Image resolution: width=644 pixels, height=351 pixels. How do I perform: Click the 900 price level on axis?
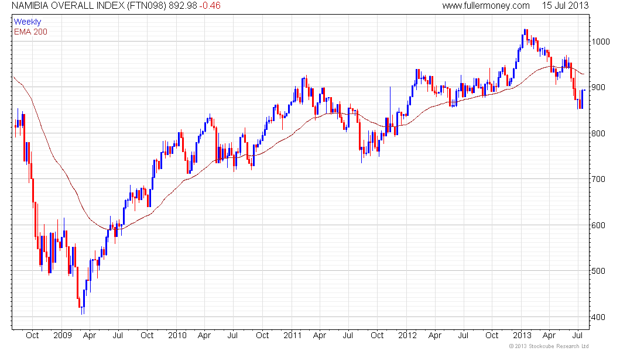(x=598, y=87)
